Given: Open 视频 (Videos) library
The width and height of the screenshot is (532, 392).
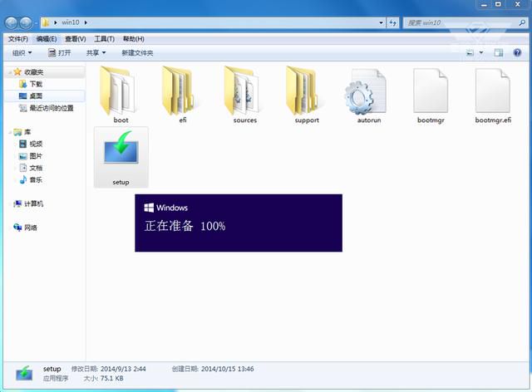Looking at the screenshot, I should (x=31, y=144).
